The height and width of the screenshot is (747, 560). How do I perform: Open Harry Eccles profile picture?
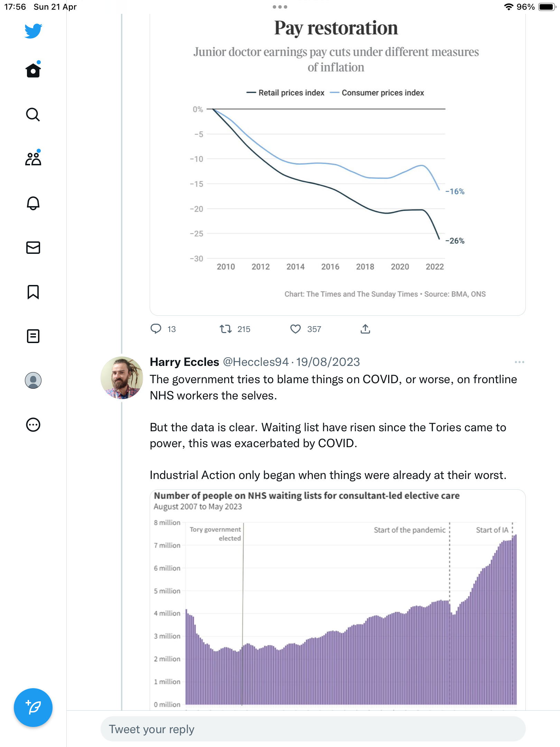(x=122, y=378)
